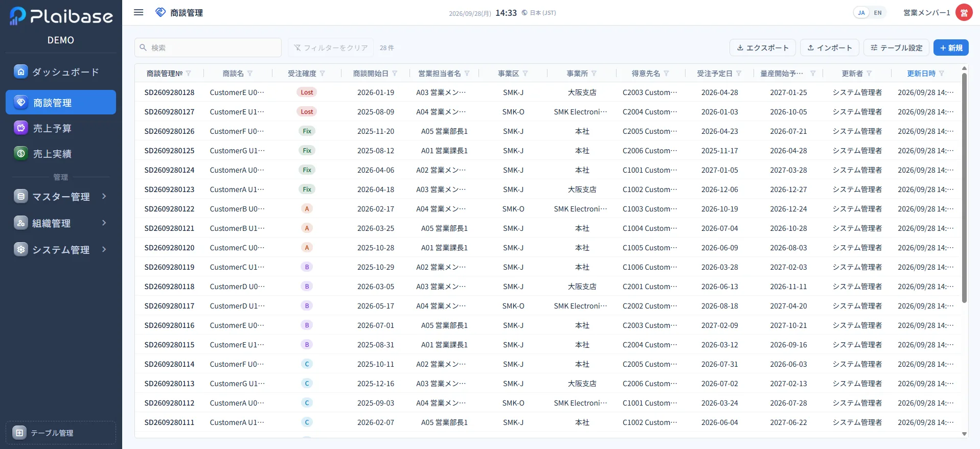
Task: Click filter icon on 商談開始日 column
Action: tap(395, 74)
